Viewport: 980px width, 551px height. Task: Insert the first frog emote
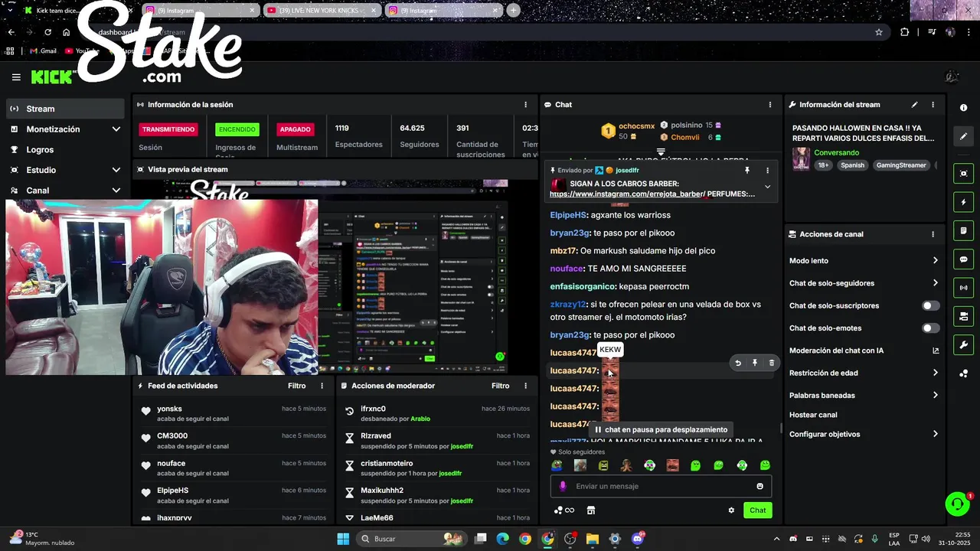coord(557,465)
